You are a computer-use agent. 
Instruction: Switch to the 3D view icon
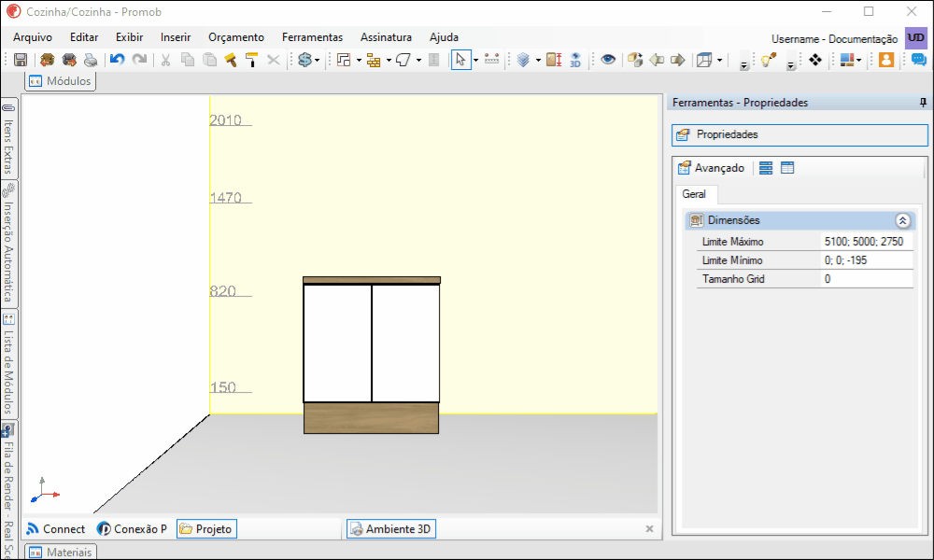tap(575, 60)
